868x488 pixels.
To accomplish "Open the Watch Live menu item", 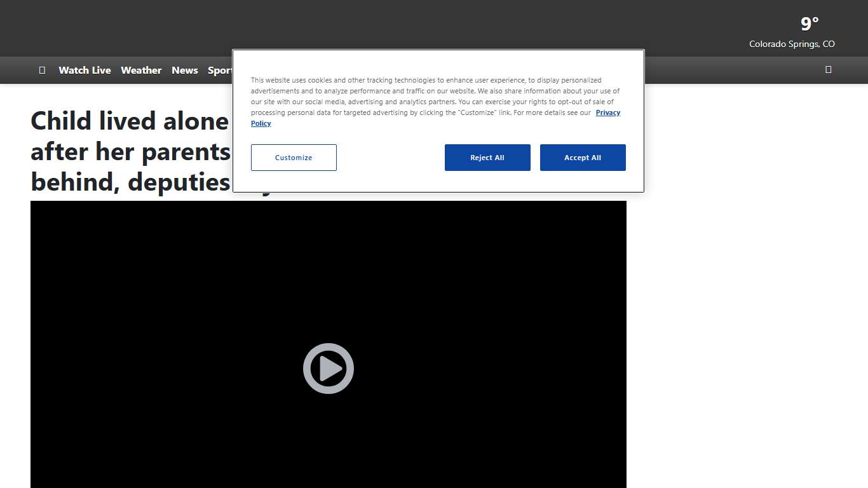I will point(85,71).
